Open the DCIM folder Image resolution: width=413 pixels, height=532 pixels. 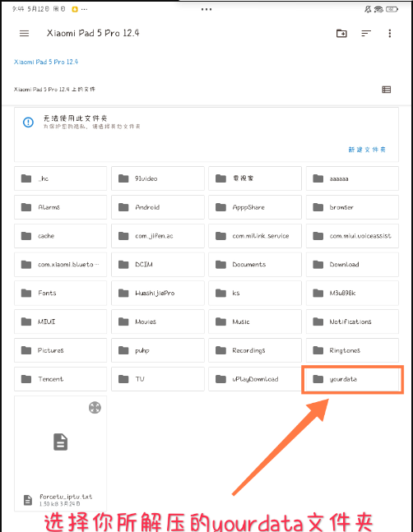[158, 264]
